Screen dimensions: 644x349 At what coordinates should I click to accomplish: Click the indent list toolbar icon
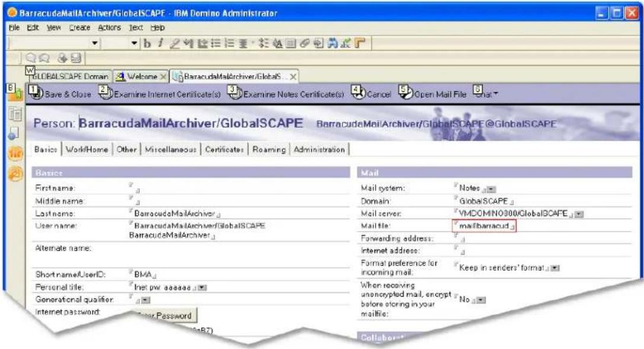tap(264, 43)
